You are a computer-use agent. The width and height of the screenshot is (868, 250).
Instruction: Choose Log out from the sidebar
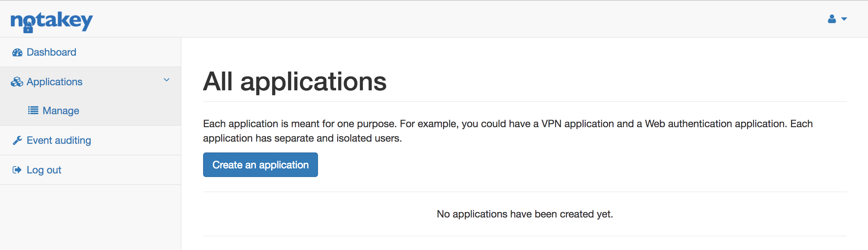[x=44, y=170]
